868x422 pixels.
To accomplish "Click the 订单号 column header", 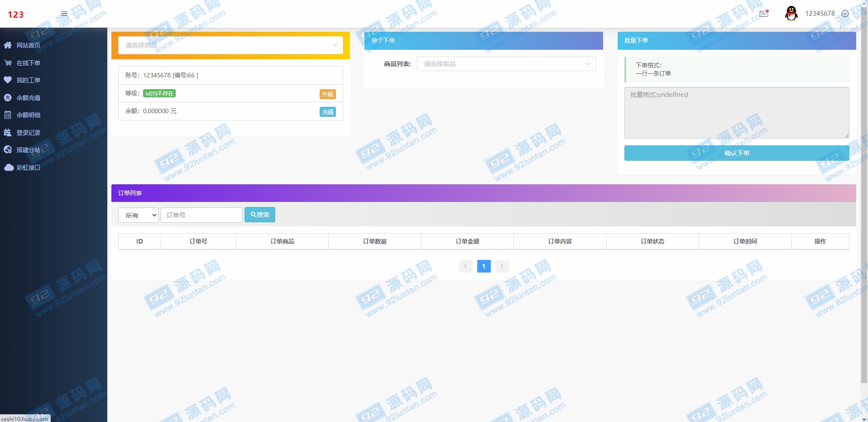I will click(198, 241).
